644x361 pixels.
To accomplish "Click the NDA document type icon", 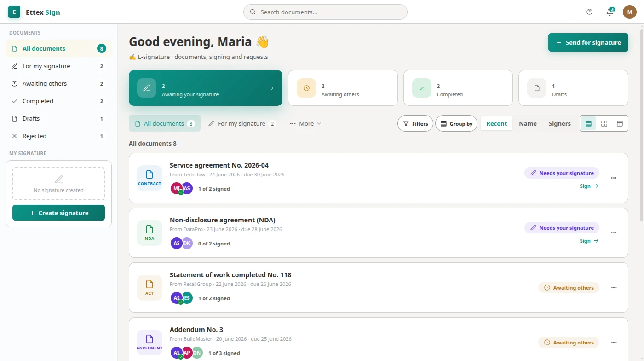I will coord(149,233).
